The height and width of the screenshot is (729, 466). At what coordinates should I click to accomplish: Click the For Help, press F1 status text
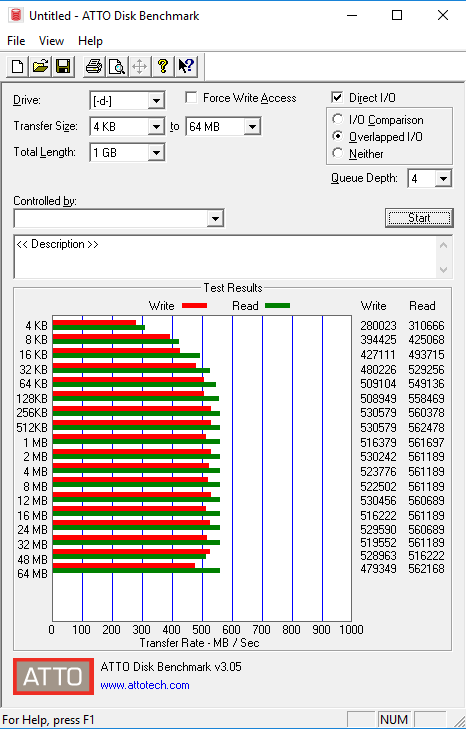(49, 720)
